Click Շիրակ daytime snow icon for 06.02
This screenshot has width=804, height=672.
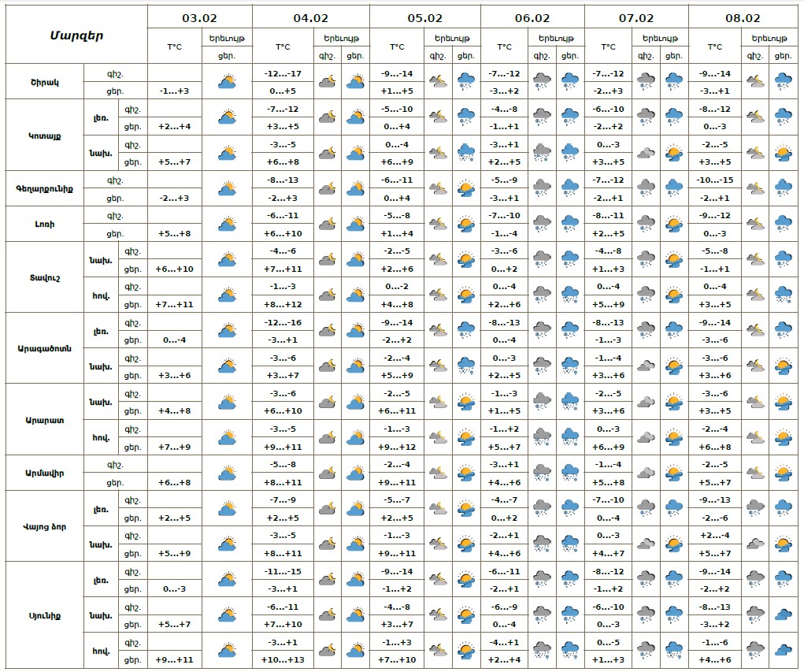(570, 81)
